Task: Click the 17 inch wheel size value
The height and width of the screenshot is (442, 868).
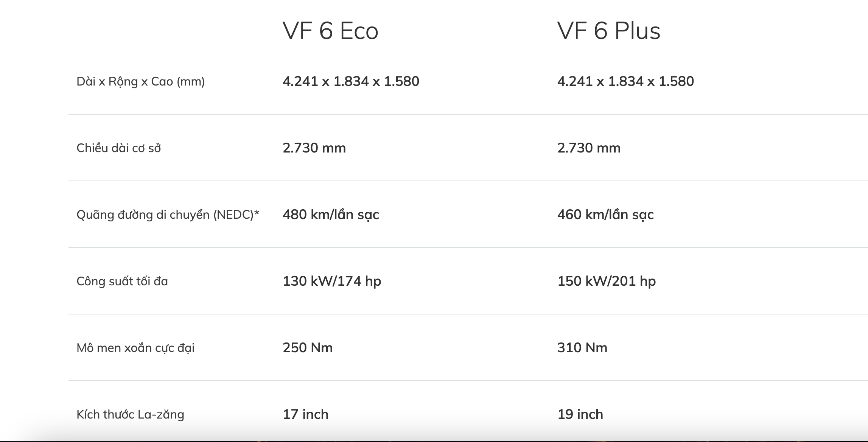Action: point(305,414)
